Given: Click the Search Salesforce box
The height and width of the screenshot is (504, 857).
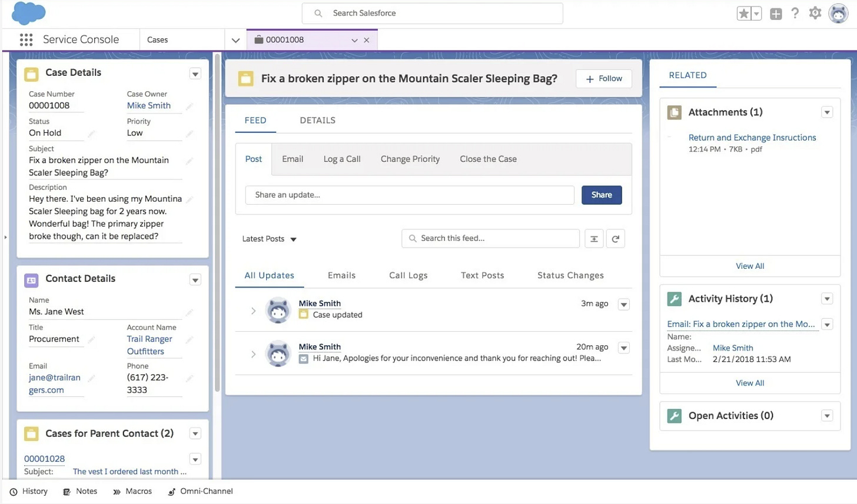Looking at the screenshot, I should tap(432, 13).
